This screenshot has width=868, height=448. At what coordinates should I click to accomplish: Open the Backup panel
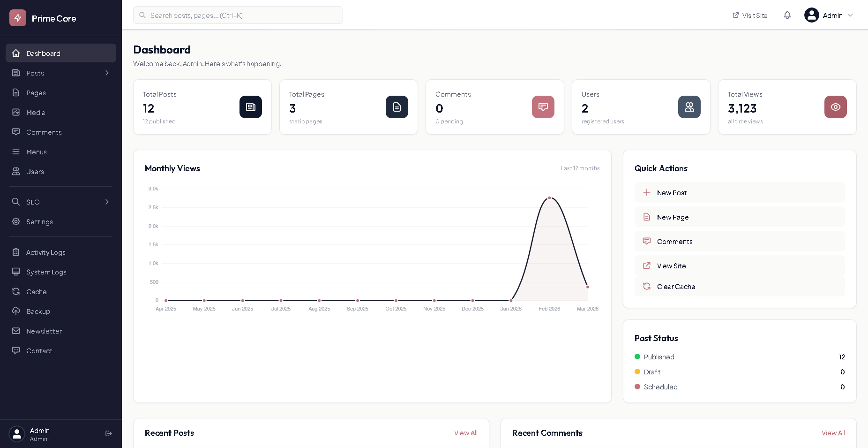[x=38, y=311]
